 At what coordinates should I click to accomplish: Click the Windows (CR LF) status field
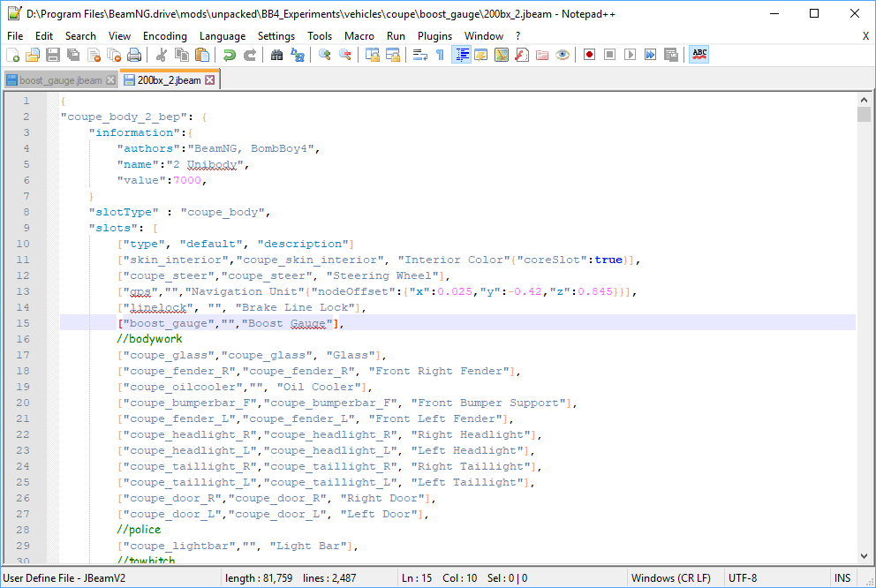coord(670,578)
